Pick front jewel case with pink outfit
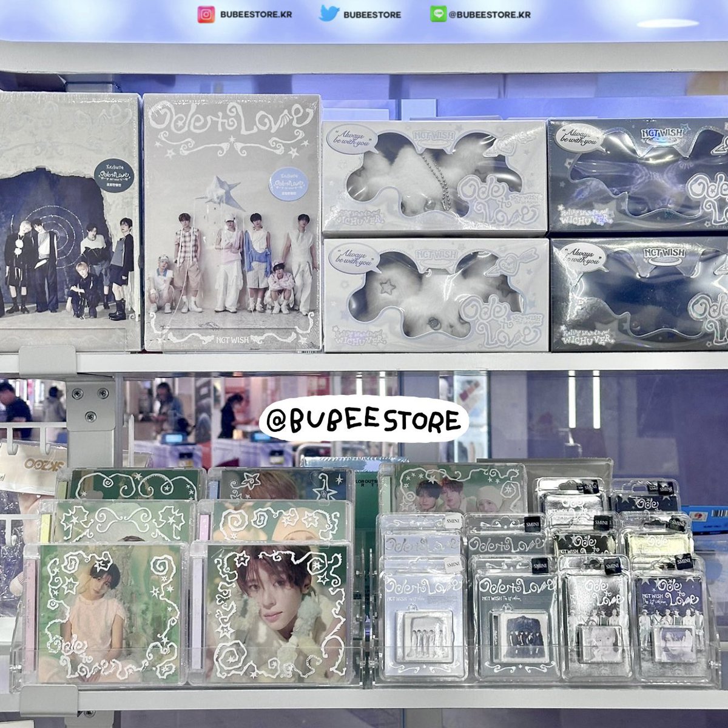Image resolution: width=728 pixels, height=728 pixels. [x=103, y=614]
